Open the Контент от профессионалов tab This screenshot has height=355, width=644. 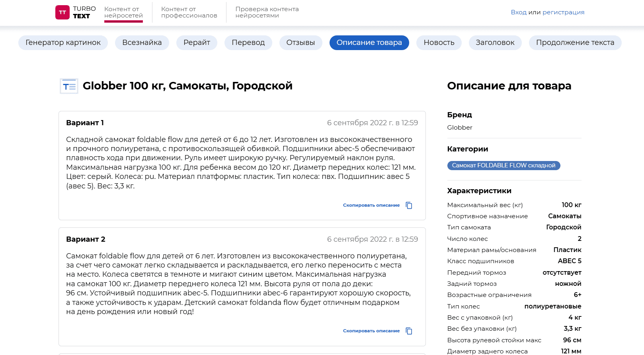pos(189,12)
